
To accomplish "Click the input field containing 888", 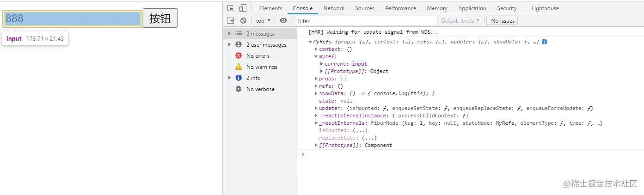I will (x=72, y=18).
